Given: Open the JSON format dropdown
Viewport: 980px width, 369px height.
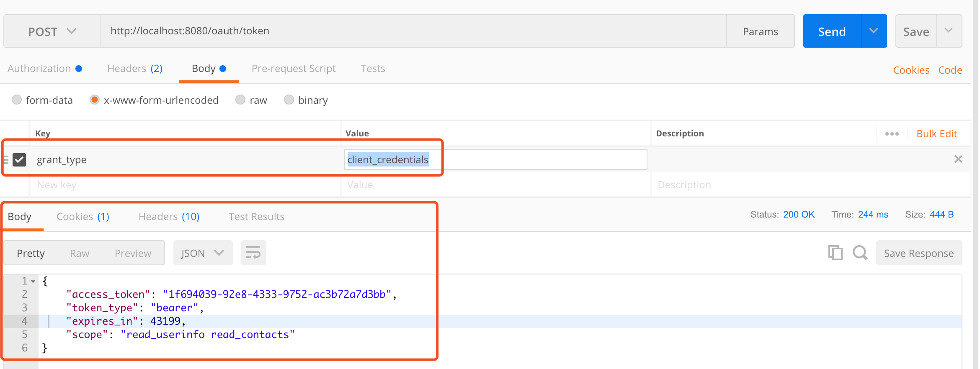Looking at the screenshot, I should coord(203,253).
